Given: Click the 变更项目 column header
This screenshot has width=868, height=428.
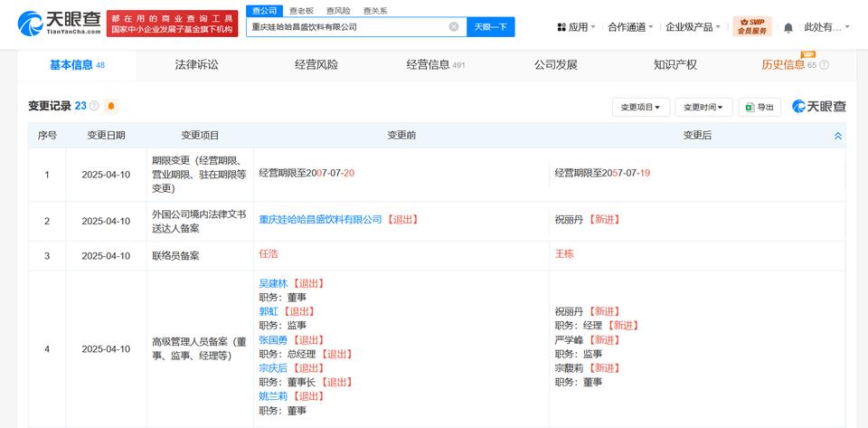Looking at the screenshot, I should (x=200, y=136).
